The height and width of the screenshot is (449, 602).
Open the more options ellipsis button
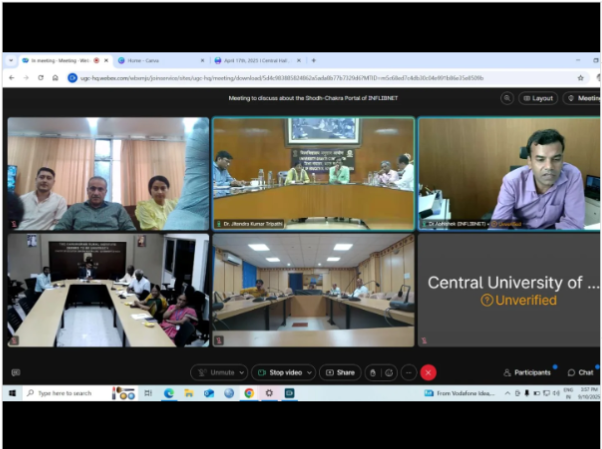(x=407, y=372)
